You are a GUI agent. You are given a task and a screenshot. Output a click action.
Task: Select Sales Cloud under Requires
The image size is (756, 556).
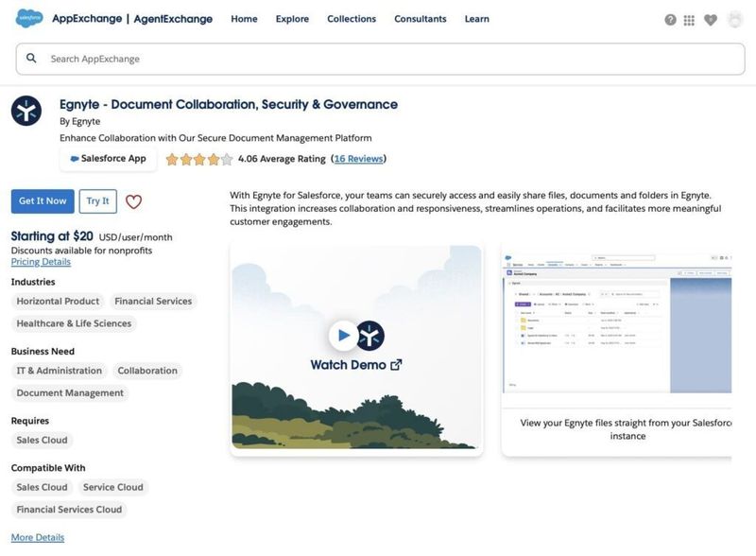point(42,441)
